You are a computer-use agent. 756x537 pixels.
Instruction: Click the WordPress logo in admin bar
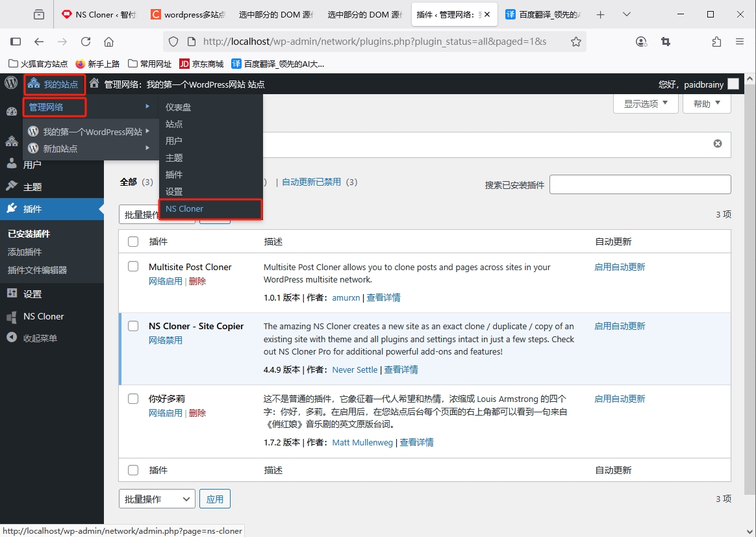click(x=11, y=83)
